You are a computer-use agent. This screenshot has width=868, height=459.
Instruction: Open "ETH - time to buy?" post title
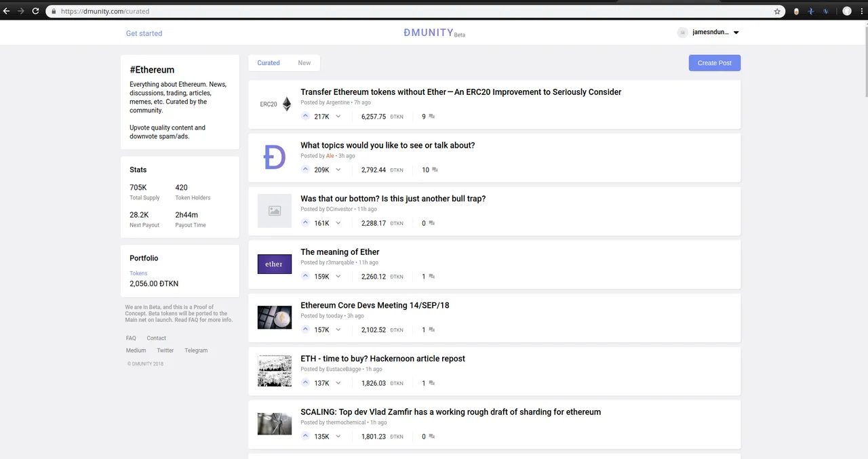383,359
